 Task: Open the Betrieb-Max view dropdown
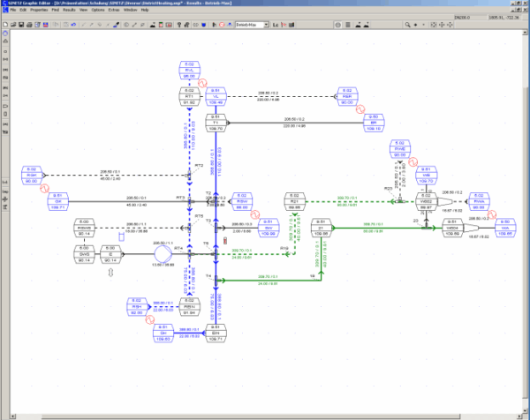pos(248,25)
